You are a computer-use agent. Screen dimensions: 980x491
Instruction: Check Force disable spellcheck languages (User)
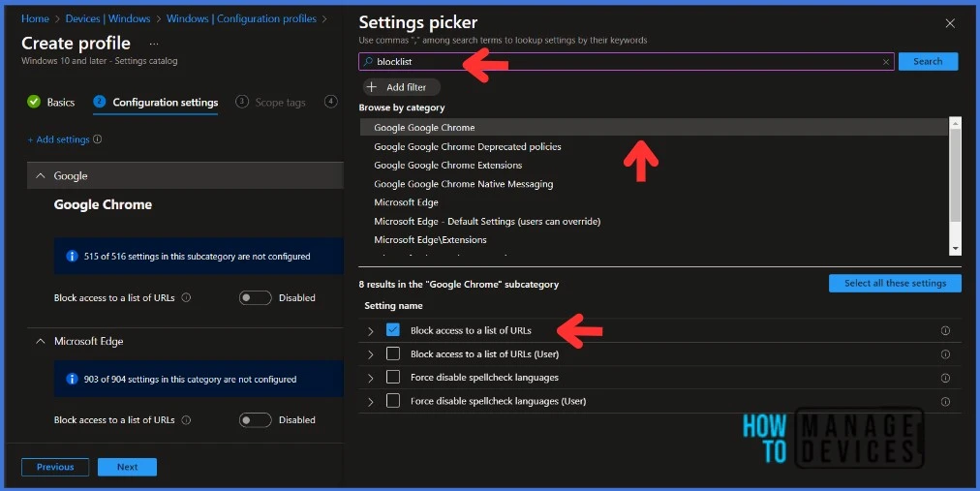coord(392,400)
